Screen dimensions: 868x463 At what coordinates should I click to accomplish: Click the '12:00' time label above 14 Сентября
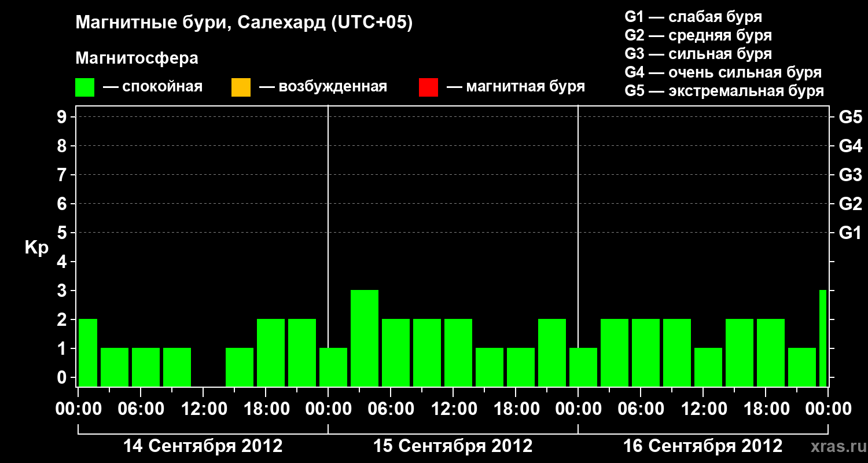(x=203, y=409)
